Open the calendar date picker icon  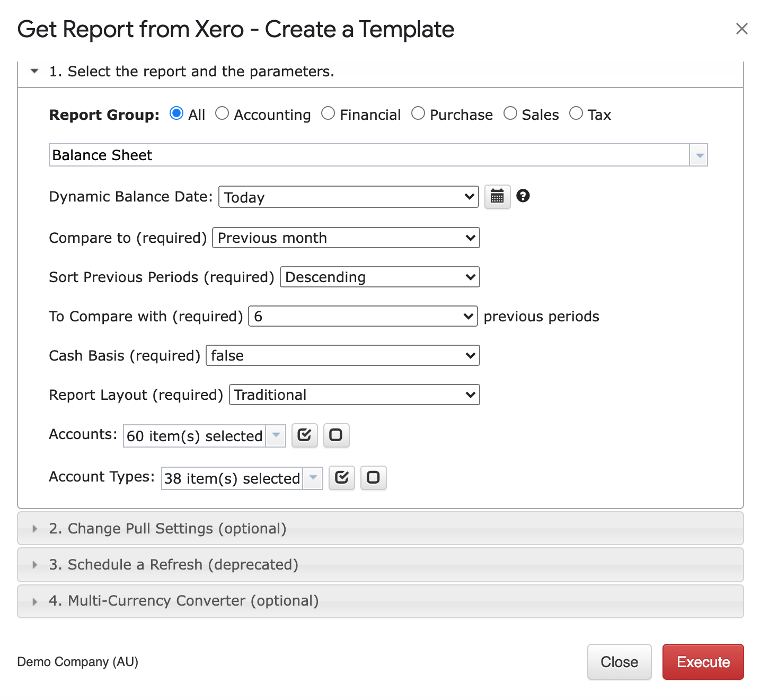497,197
